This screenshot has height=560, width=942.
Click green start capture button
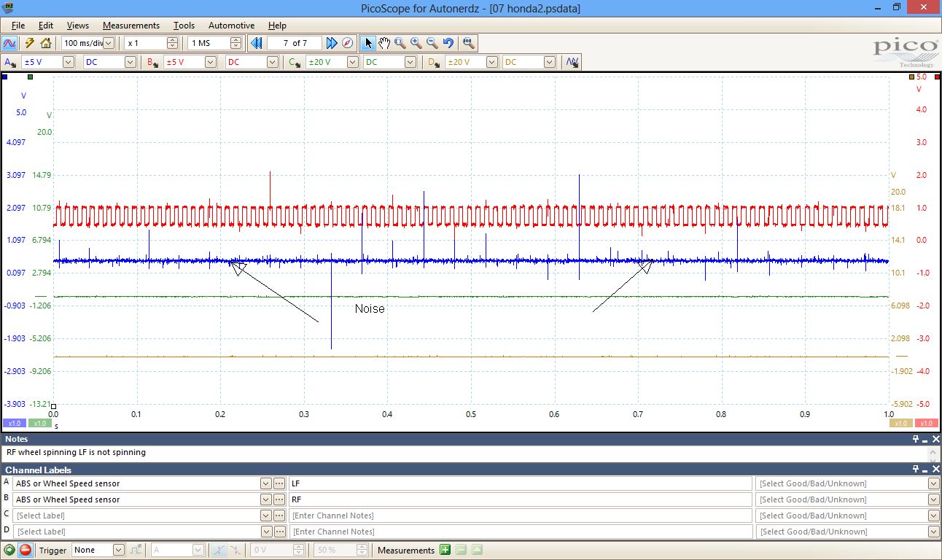click(x=9, y=551)
